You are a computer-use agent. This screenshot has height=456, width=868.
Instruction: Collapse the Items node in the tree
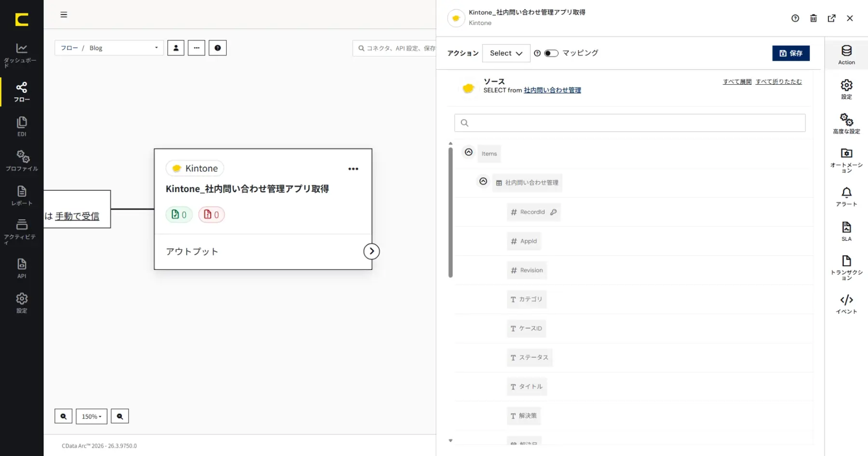(468, 152)
